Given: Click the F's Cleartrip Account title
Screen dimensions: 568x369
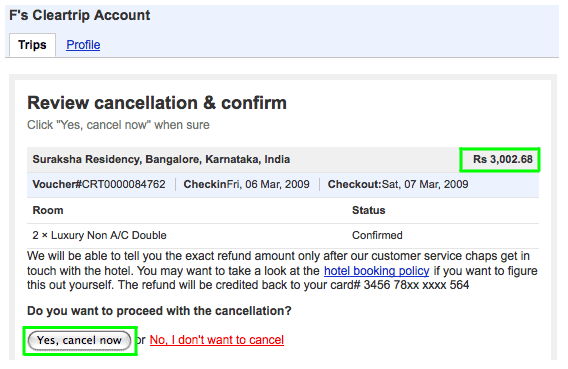Looking at the screenshot, I should (80, 15).
